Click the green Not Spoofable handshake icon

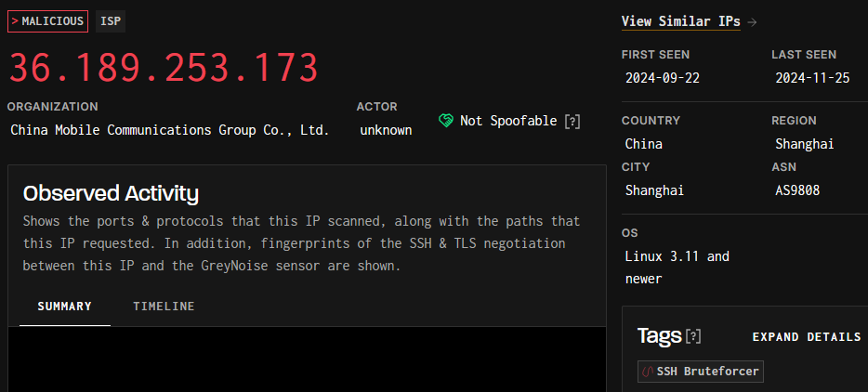[x=446, y=121]
